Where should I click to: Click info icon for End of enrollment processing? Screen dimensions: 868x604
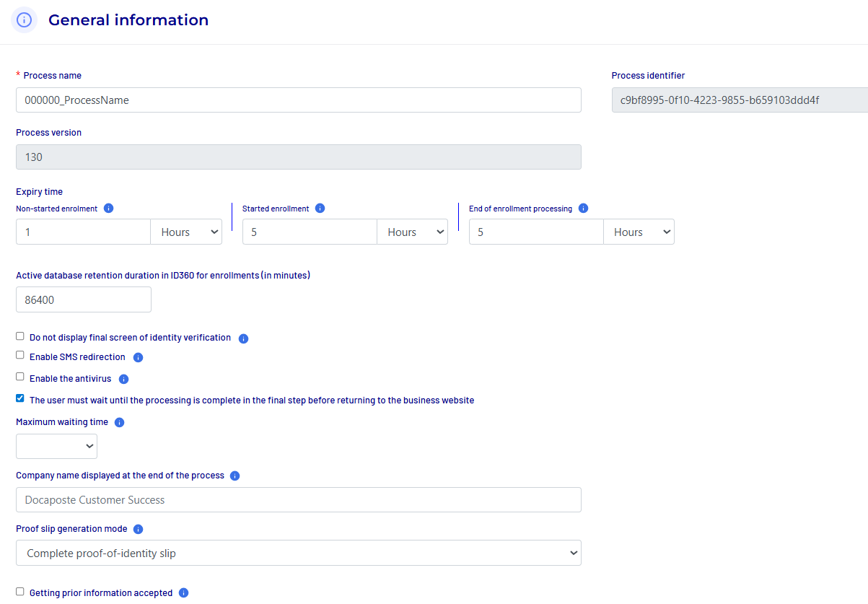click(x=583, y=209)
